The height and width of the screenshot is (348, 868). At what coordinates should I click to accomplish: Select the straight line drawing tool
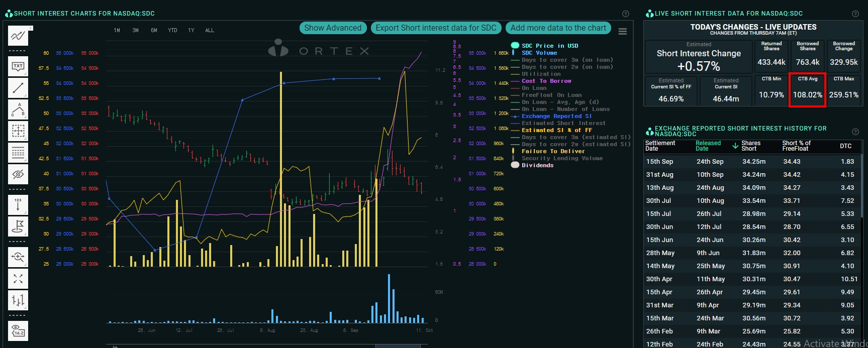coord(18,88)
